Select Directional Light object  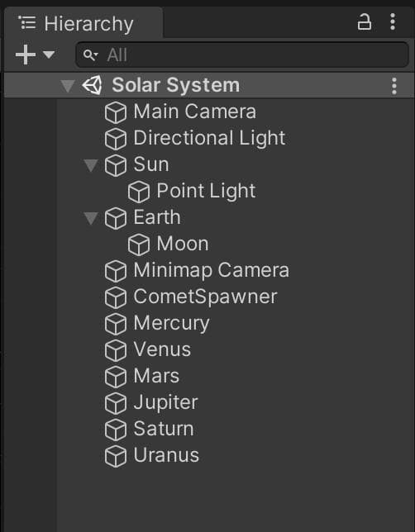pyautogui.click(x=209, y=138)
